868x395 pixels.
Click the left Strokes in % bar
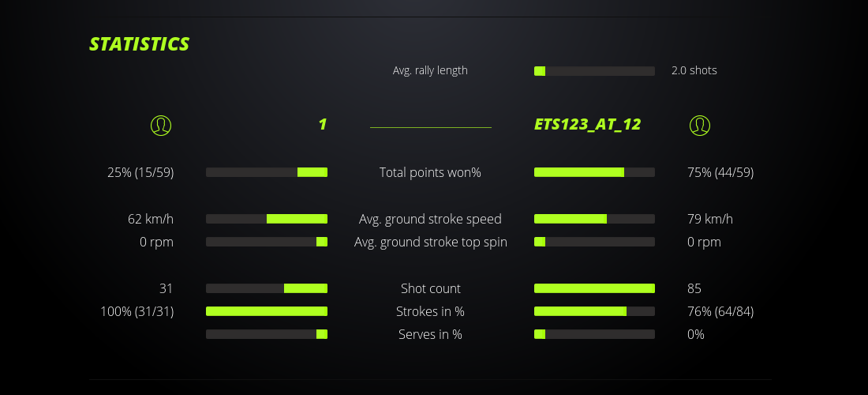267,311
